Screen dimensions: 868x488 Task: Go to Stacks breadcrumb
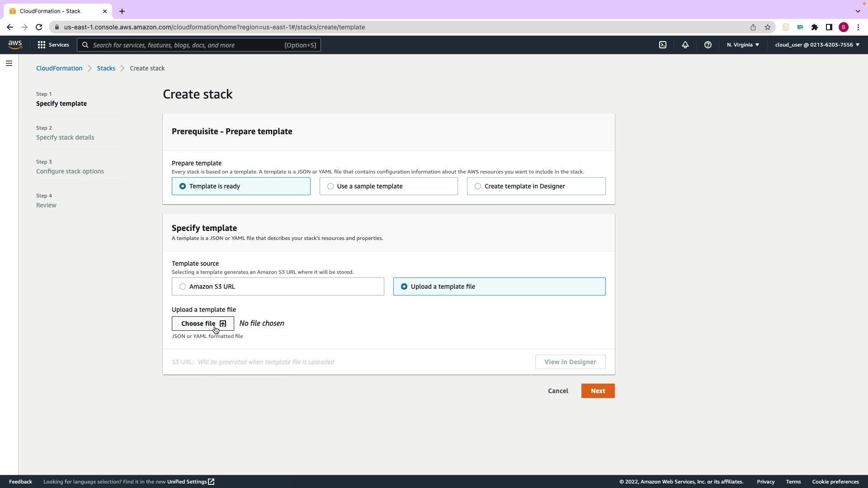click(106, 68)
